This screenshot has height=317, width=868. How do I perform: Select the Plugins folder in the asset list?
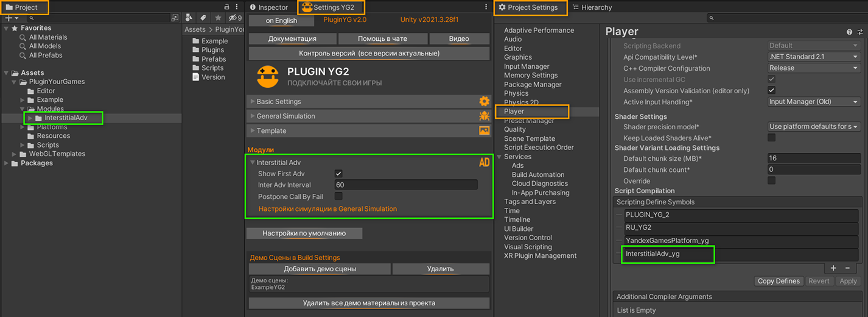[208, 50]
